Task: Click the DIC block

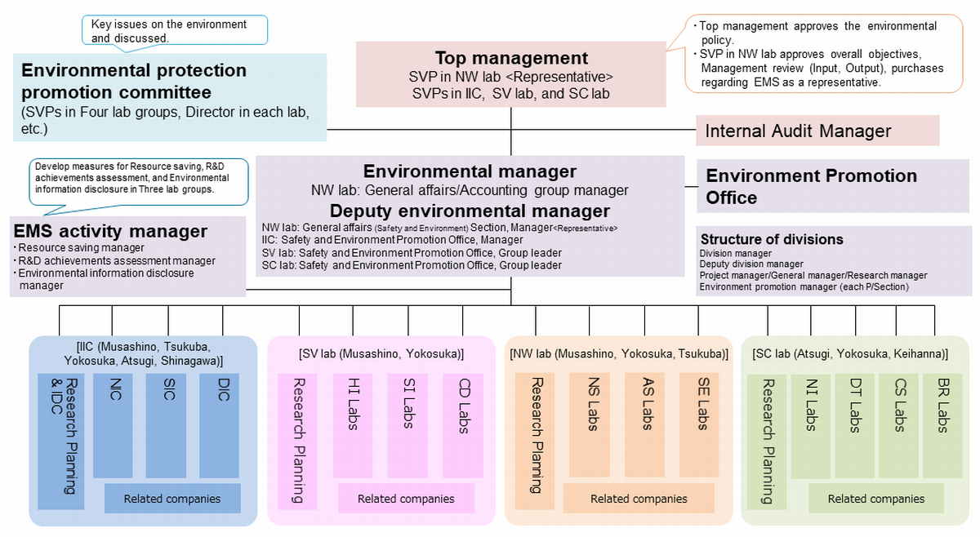Action: click(222, 424)
